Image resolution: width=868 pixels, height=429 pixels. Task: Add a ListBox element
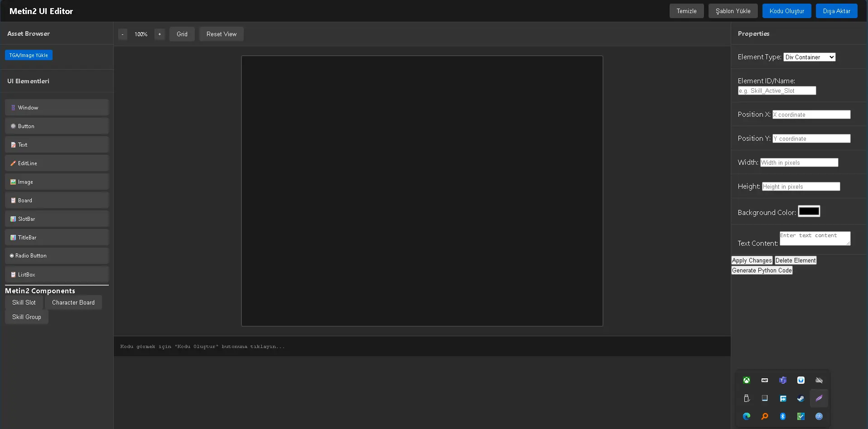[57, 275]
